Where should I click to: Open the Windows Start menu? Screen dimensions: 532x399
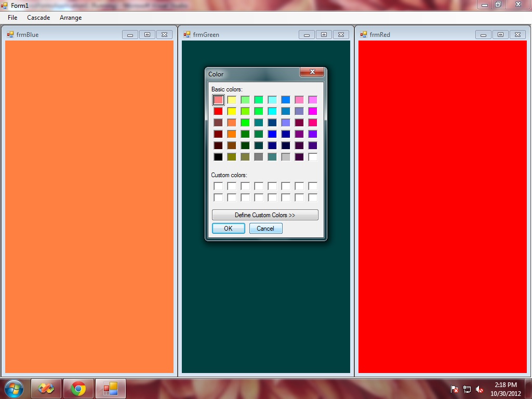[x=14, y=389]
